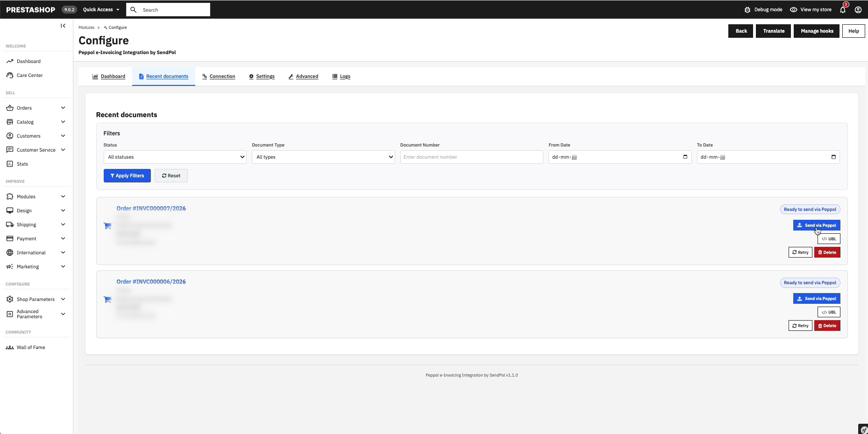868x434 pixels.
Task: Click the Apply Filters button
Action: click(x=127, y=175)
